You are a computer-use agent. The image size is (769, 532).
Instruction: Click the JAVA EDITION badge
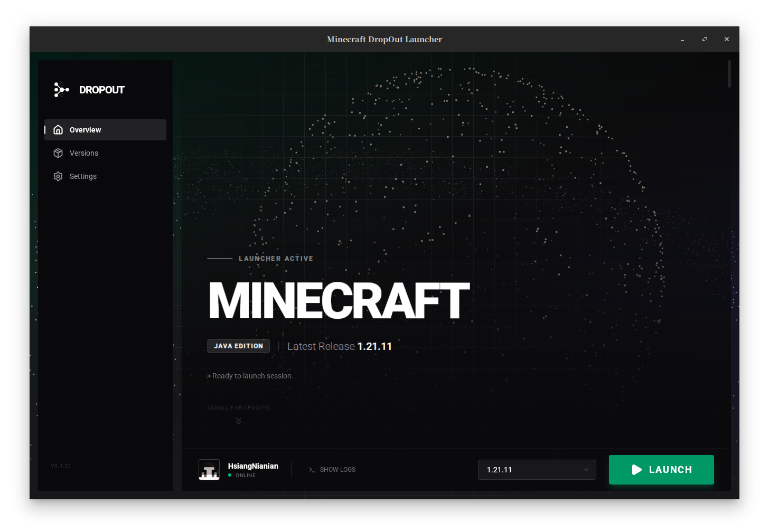[238, 346]
